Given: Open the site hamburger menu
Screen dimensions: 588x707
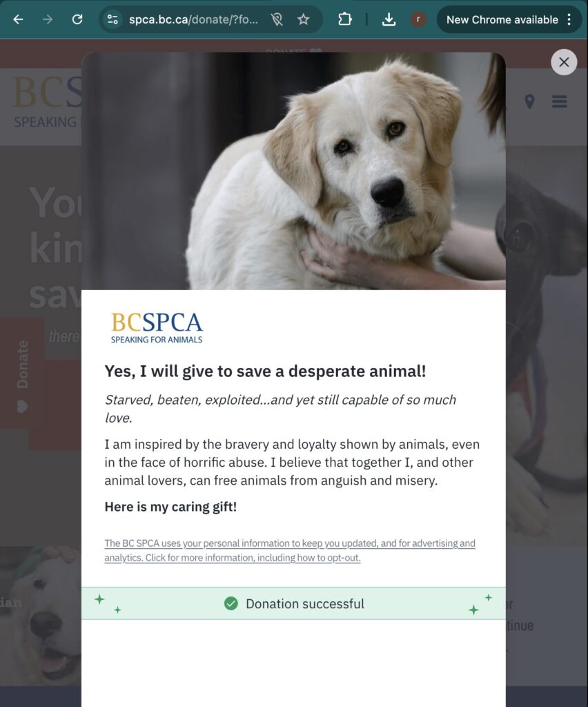Looking at the screenshot, I should tap(560, 101).
